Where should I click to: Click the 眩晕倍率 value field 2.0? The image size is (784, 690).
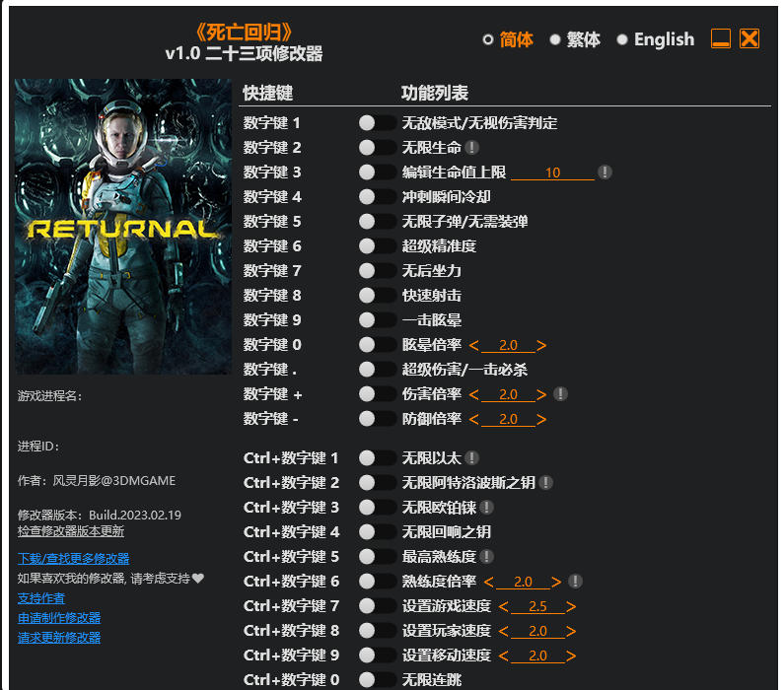tap(508, 345)
